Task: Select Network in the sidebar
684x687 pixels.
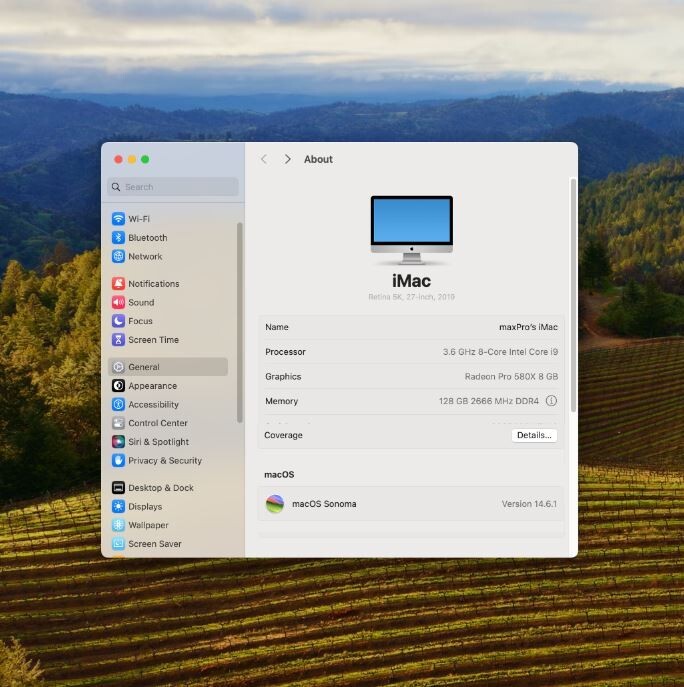Action: tap(145, 256)
